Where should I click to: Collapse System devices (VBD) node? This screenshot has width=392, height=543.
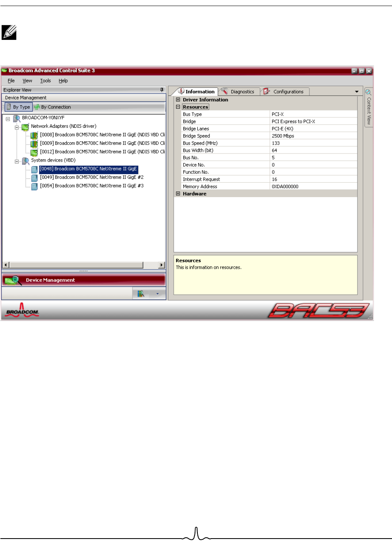click(x=17, y=161)
